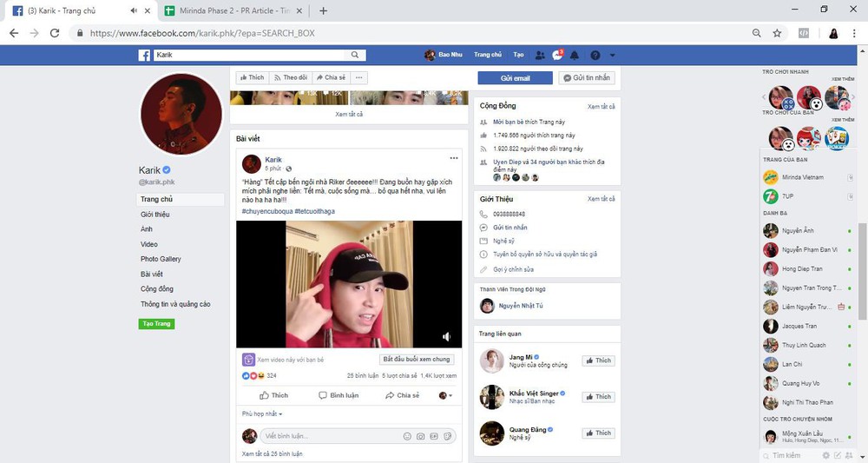Open the page actions three-dot menu beside Chia sẻ
Image resolution: width=868 pixels, height=463 pixels.
[x=358, y=77]
